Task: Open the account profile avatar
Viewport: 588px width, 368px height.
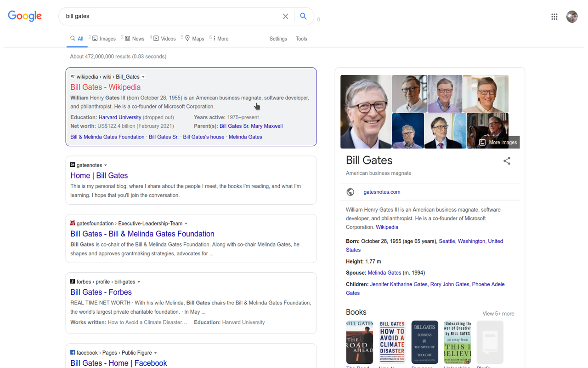Action: tap(572, 17)
